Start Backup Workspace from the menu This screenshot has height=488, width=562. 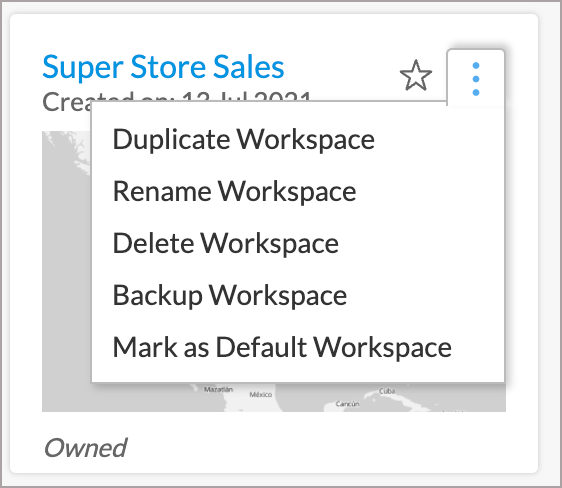coord(230,295)
